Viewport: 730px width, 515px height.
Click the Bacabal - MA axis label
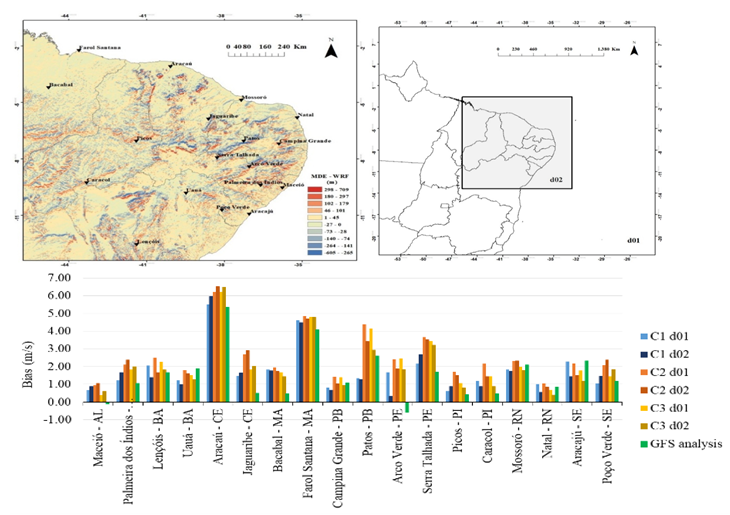click(x=277, y=442)
